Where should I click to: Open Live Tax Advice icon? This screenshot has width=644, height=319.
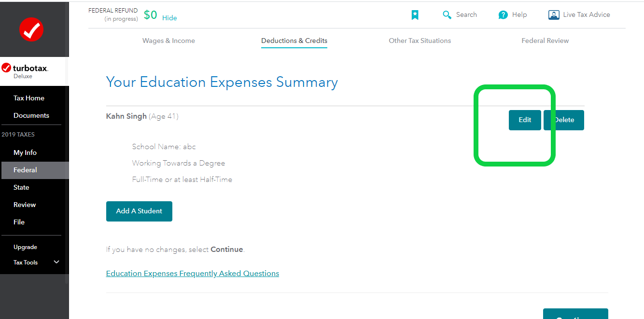(554, 15)
